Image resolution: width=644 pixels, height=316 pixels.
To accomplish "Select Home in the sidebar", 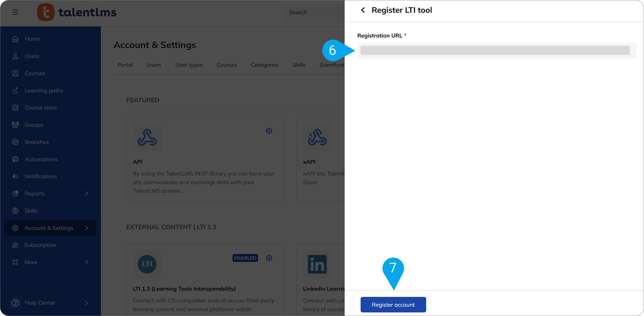I will (x=32, y=39).
